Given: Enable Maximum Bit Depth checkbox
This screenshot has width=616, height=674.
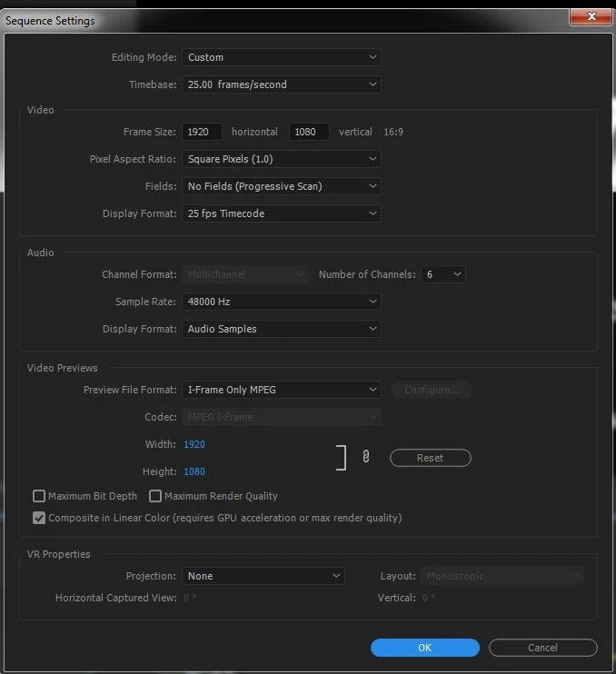Looking at the screenshot, I should click(39, 496).
